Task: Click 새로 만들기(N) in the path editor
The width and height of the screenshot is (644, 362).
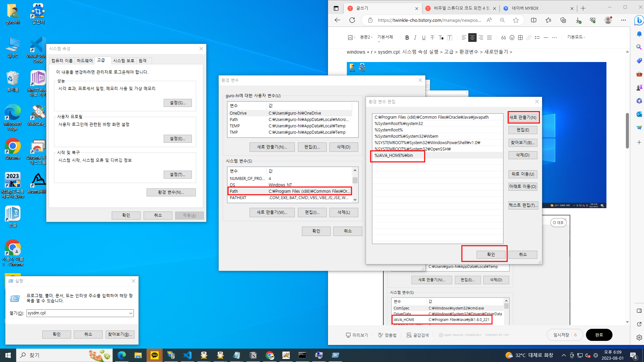Action: 523,117
